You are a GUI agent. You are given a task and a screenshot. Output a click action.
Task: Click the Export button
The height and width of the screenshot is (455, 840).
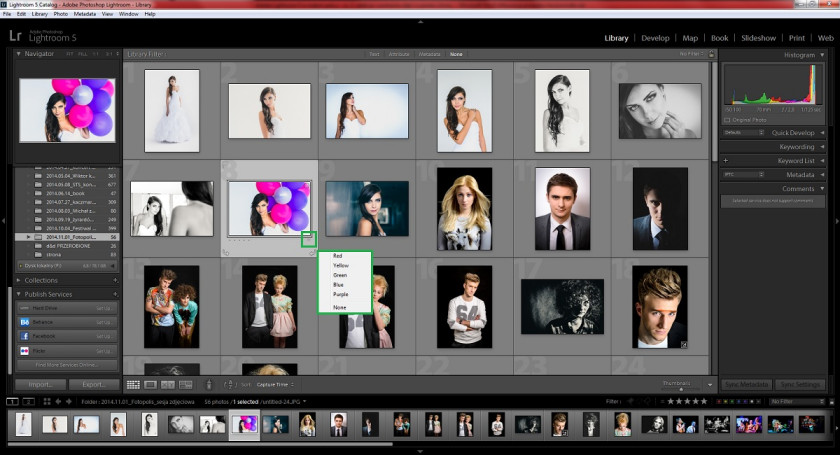point(94,384)
